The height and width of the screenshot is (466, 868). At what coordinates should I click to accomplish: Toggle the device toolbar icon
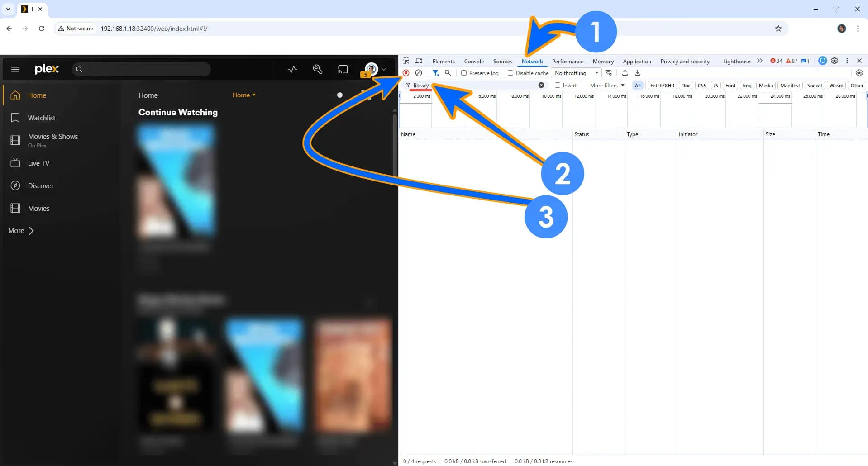[x=419, y=61]
